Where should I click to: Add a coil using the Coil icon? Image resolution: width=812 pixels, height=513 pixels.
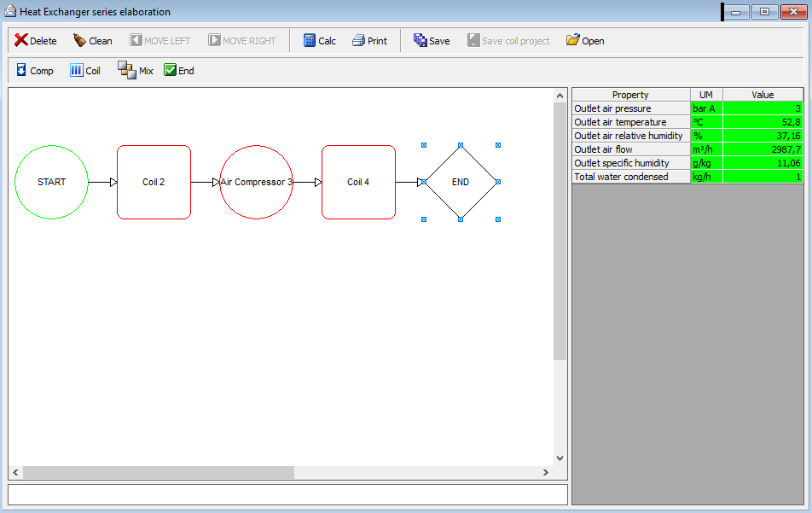tap(76, 71)
